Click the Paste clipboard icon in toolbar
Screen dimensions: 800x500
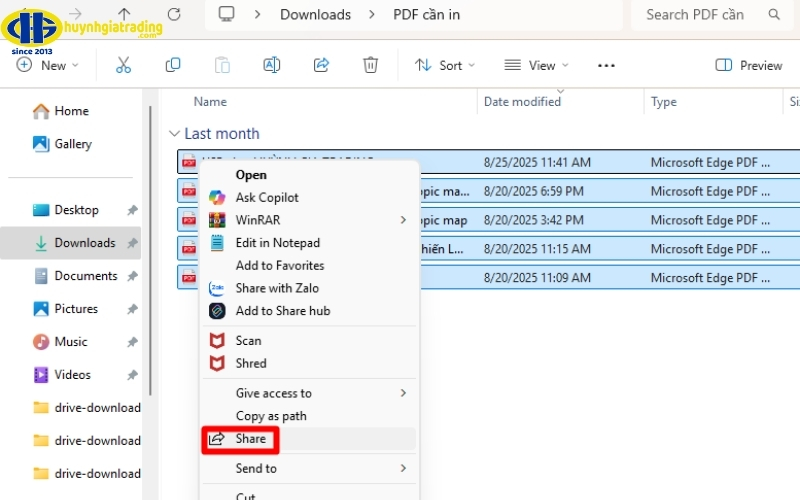(x=222, y=65)
